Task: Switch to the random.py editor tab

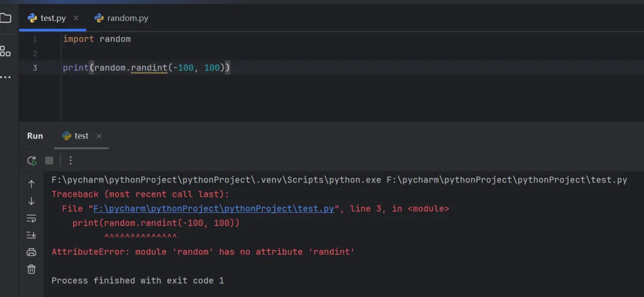Action: point(127,18)
